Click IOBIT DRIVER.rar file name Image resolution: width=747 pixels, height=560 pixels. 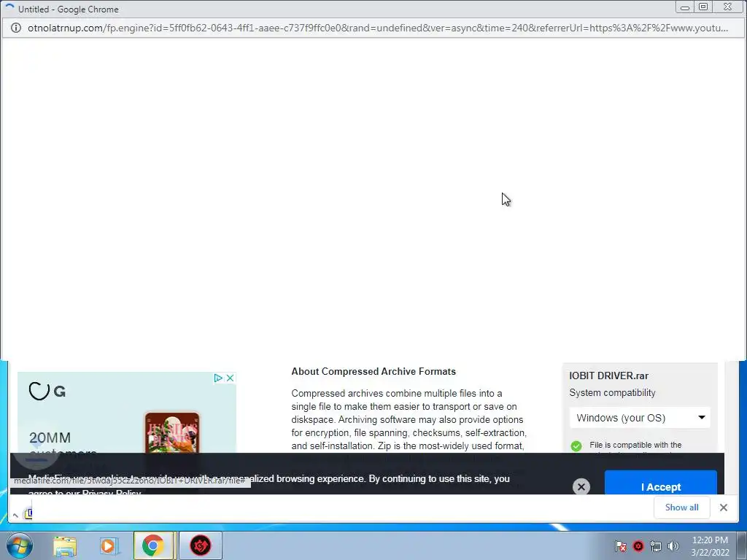(x=609, y=376)
